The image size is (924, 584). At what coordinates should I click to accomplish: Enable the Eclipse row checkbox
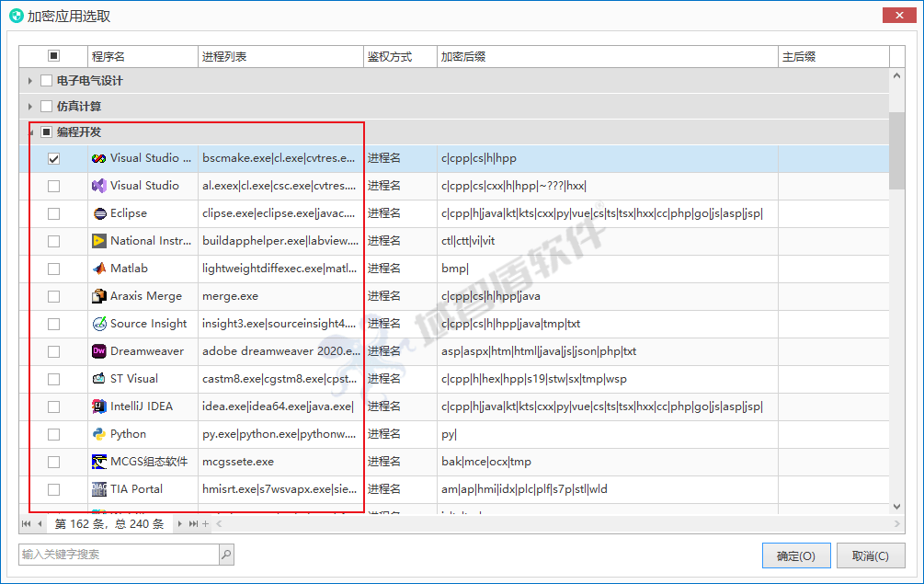coord(53,213)
